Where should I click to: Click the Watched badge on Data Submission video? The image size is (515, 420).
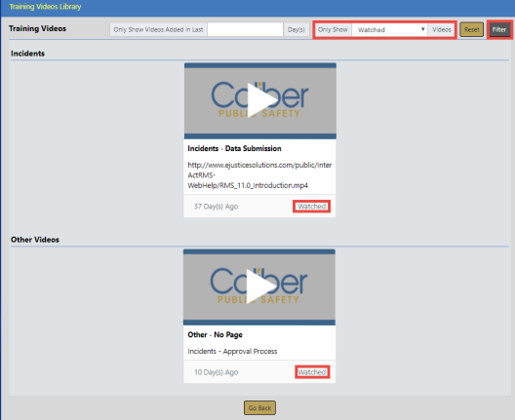(x=312, y=207)
